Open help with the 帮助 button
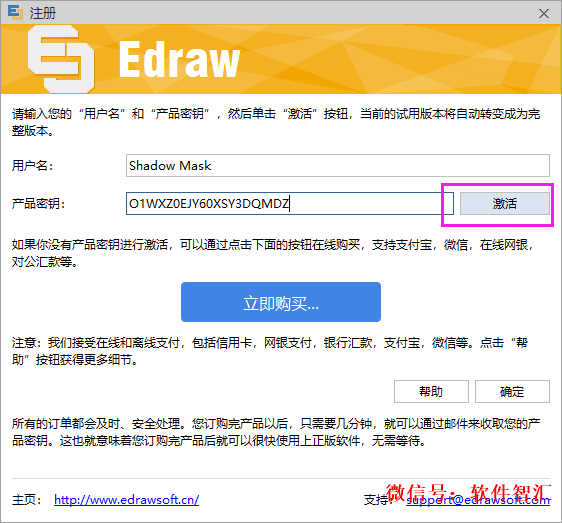 pos(431,391)
